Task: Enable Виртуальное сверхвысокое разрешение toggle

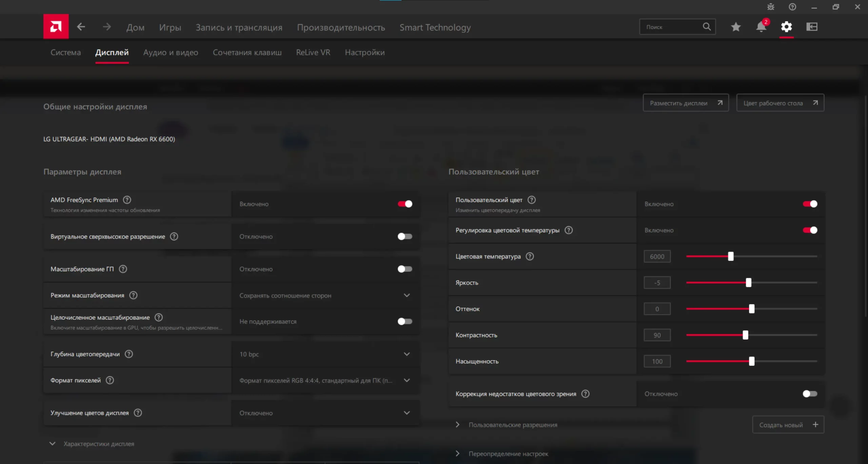Action: (x=405, y=237)
